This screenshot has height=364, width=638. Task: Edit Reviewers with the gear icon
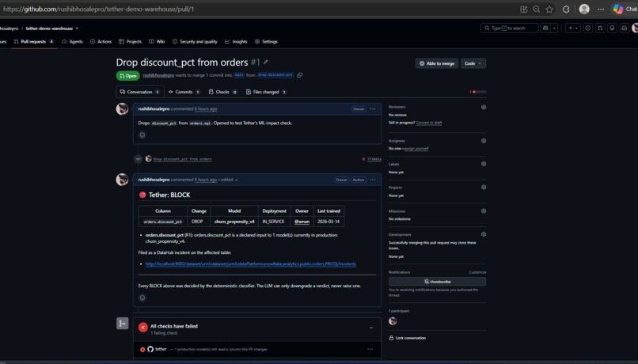(484, 108)
